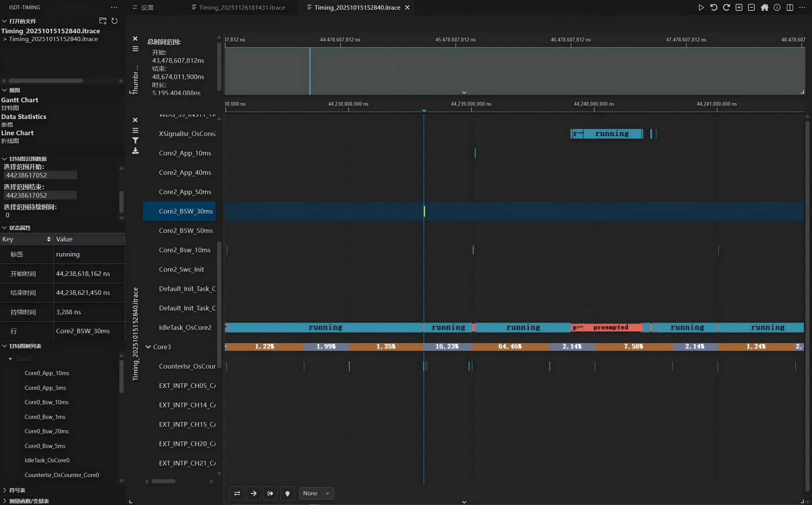Click the play icon in top toolbar
Screen dimensions: 812x505
(x=701, y=7)
